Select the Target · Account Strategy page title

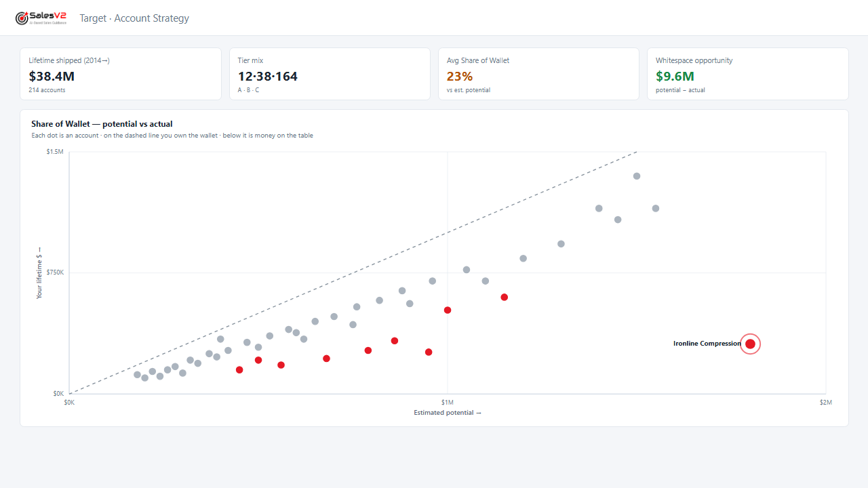[x=134, y=18]
